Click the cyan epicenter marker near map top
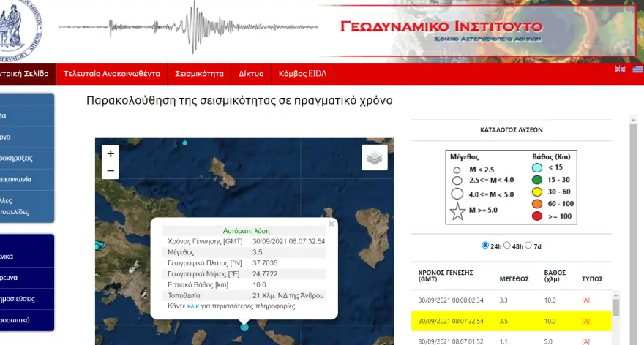Viewport: 644px width, 345px height. click(x=185, y=143)
